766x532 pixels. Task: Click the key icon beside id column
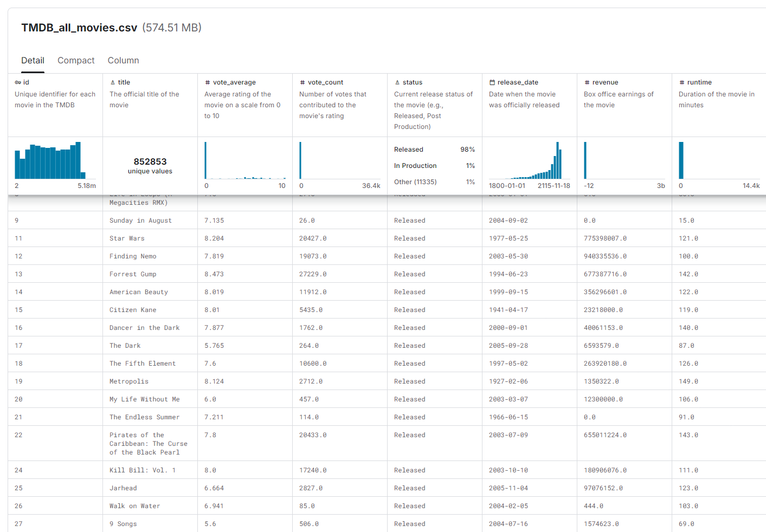(x=18, y=82)
